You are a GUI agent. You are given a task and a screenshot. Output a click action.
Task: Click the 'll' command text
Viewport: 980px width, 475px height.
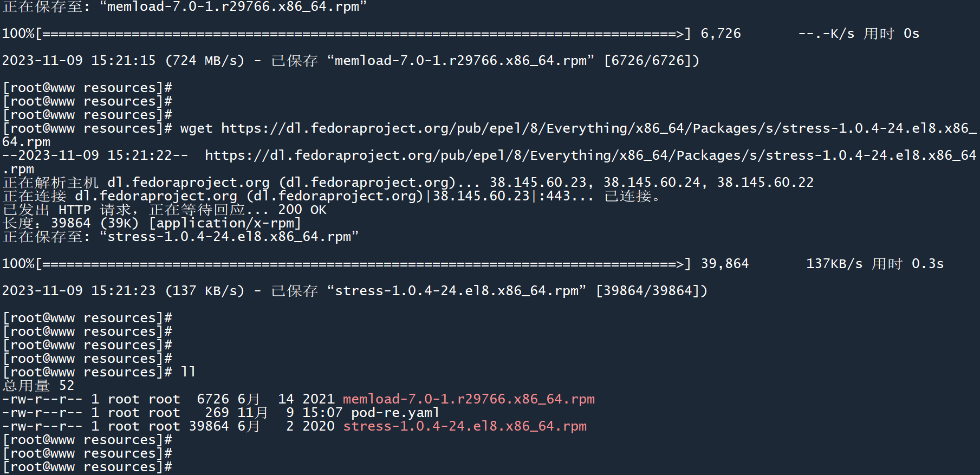click(x=188, y=372)
